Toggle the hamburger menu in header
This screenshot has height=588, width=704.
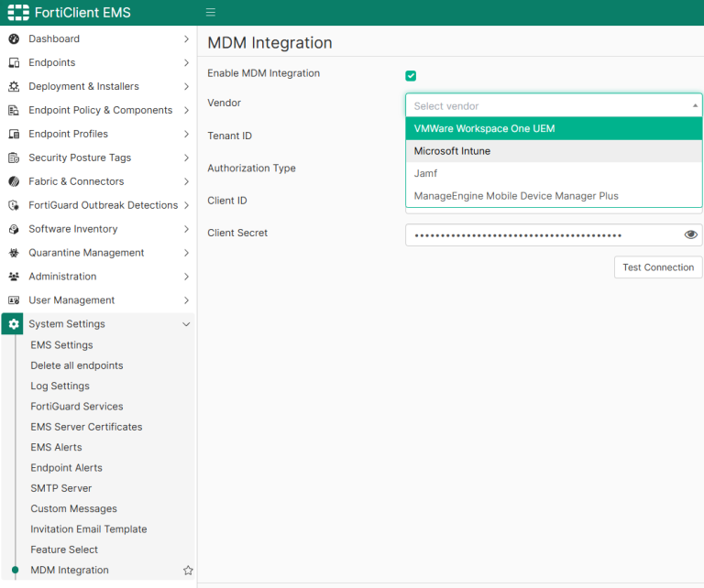[211, 12]
